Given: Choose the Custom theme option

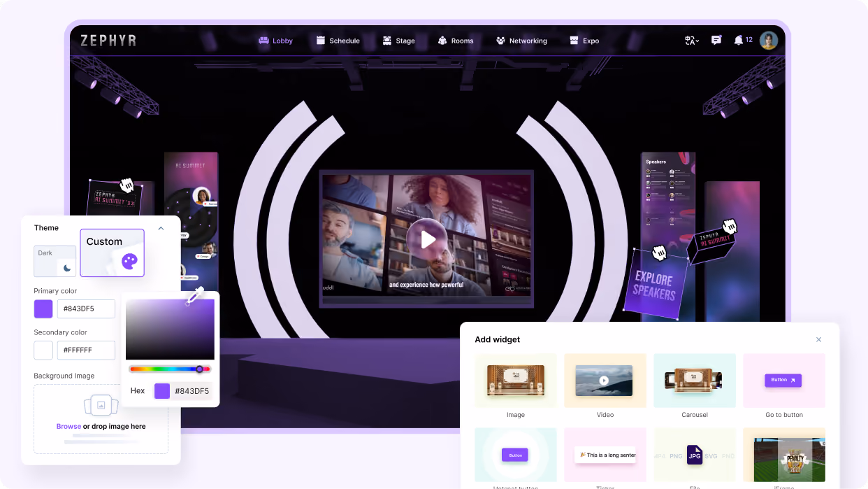Looking at the screenshot, I should tap(113, 253).
